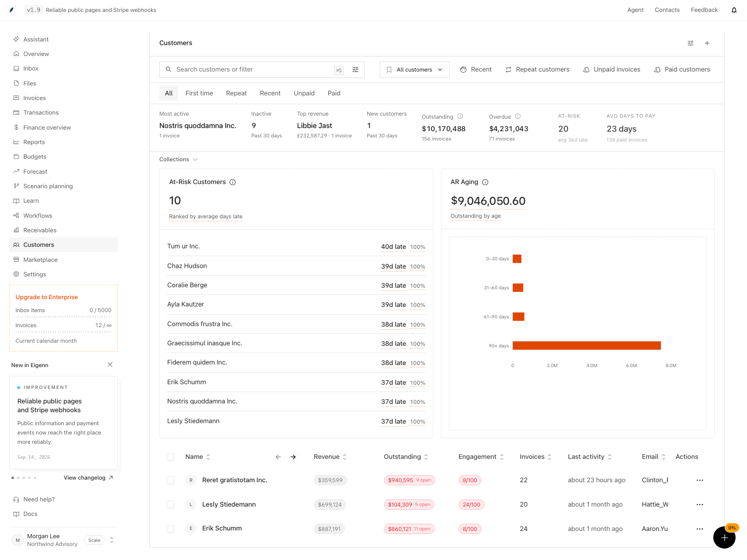747x560 pixels.
Task: Click the app logo feather icon
Action: pos(11,10)
